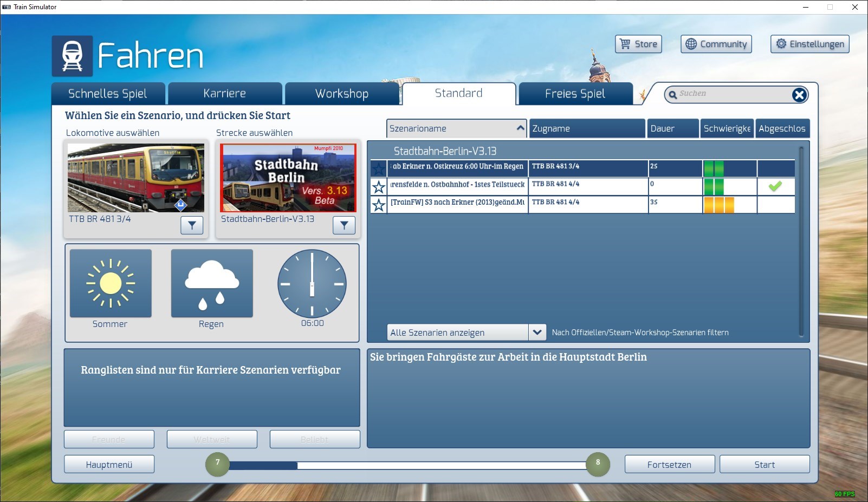
Task: Select the Standard tab
Action: coord(459,93)
